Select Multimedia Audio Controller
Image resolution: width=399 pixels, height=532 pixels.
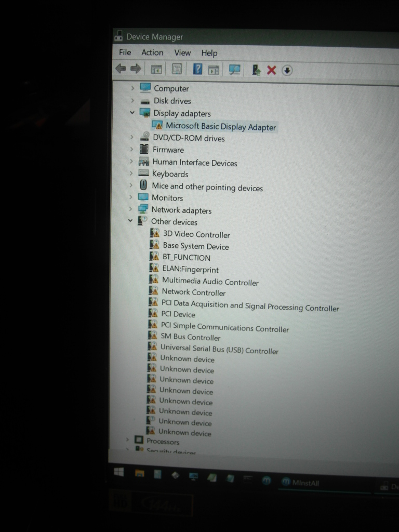click(210, 281)
